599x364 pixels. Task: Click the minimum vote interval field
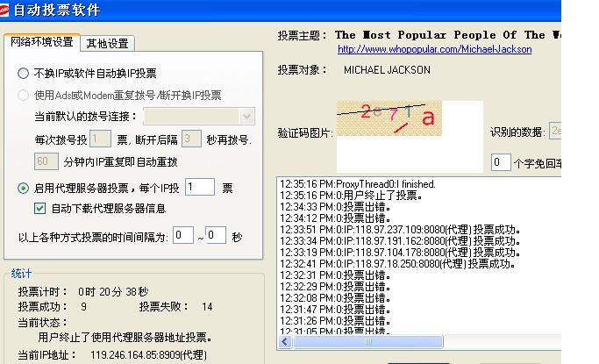tap(182, 235)
